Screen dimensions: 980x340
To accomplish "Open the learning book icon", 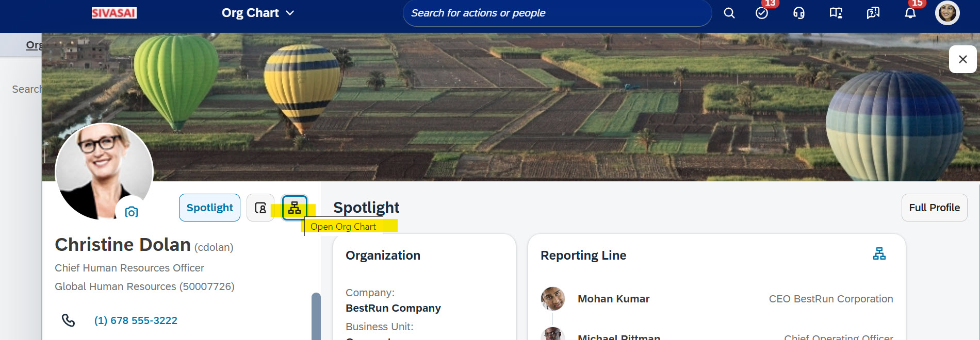I will click(836, 13).
